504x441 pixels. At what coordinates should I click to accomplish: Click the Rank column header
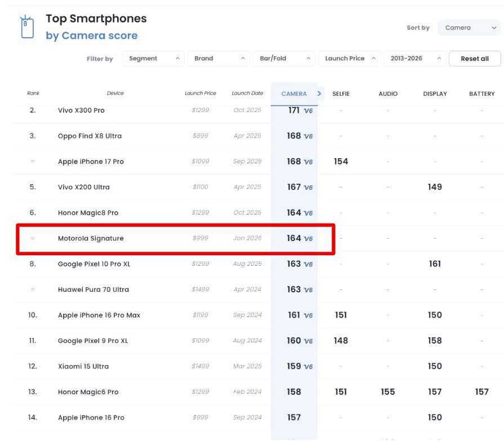point(33,93)
